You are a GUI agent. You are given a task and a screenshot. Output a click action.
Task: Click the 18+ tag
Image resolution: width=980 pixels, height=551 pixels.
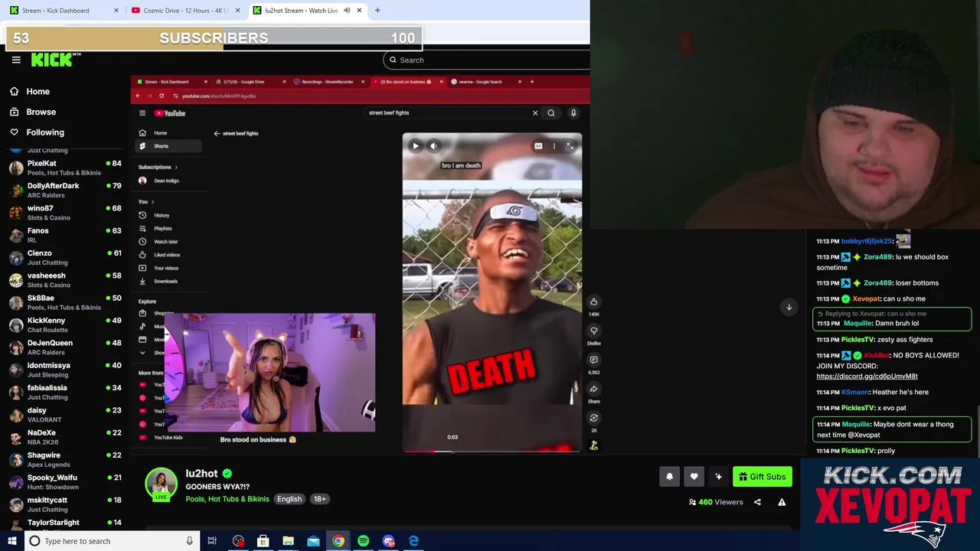point(319,499)
